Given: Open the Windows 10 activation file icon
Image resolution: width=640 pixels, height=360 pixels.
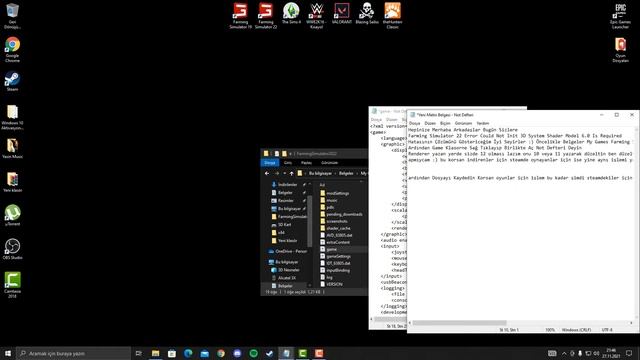Looking at the screenshot, I should pos(12,117).
